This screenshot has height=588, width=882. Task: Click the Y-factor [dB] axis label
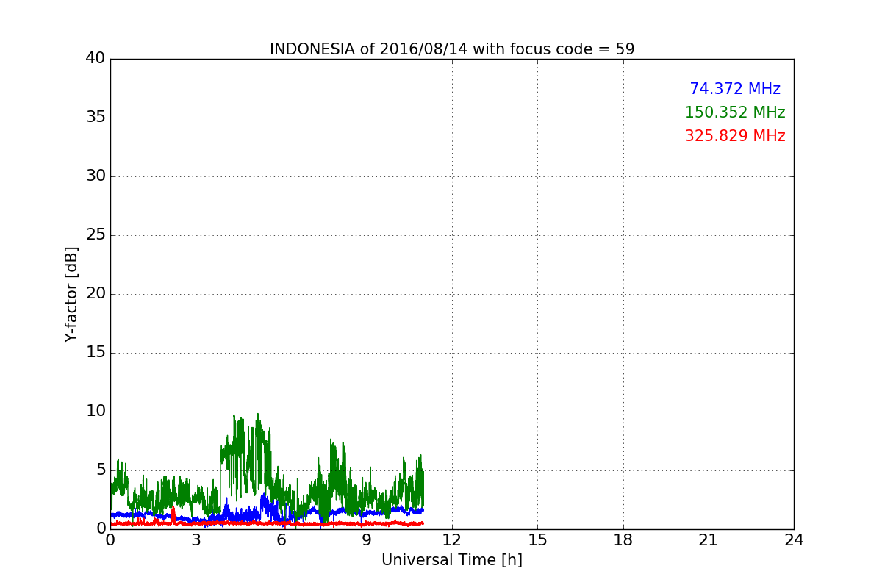[x=71, y=294]
